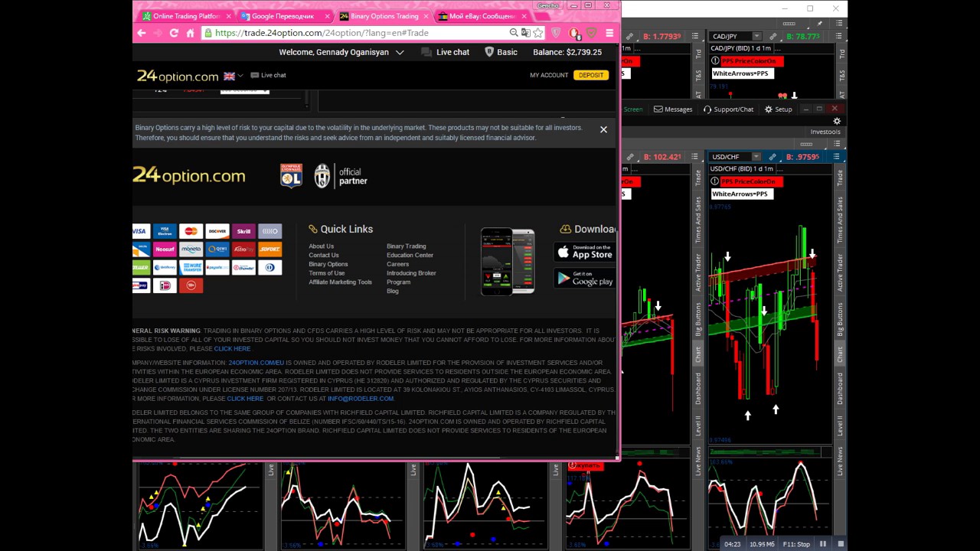This screenshot has height=551, width=980.
Task: Click the warning icon by PPS PriceColorOn on USD/CHF
Action: tap(715, 181)
